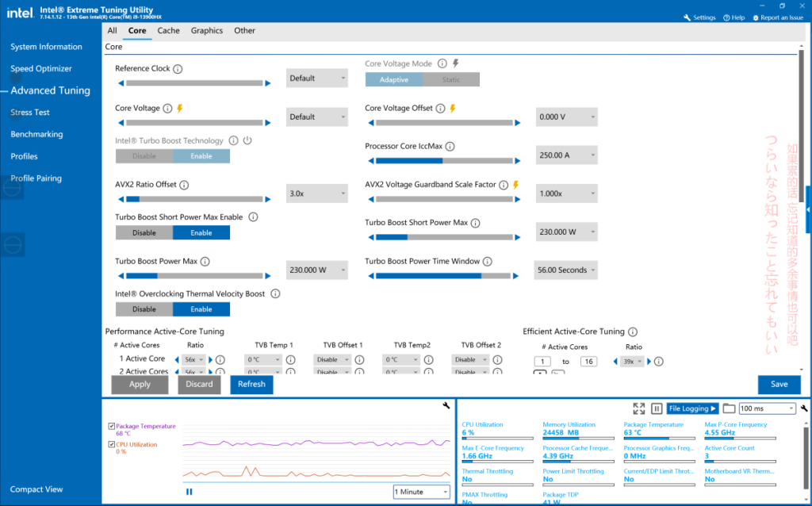Click info icon beside Core Voltage

coord(167,108)
